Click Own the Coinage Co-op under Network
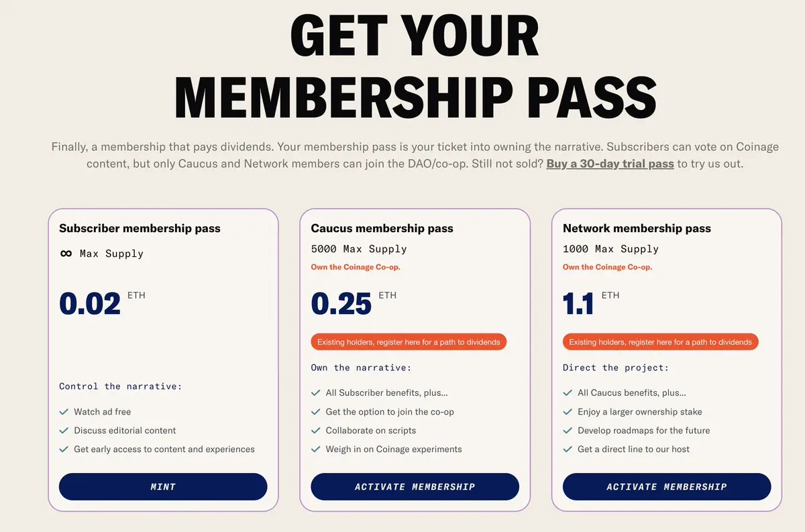 pos(607,267)
